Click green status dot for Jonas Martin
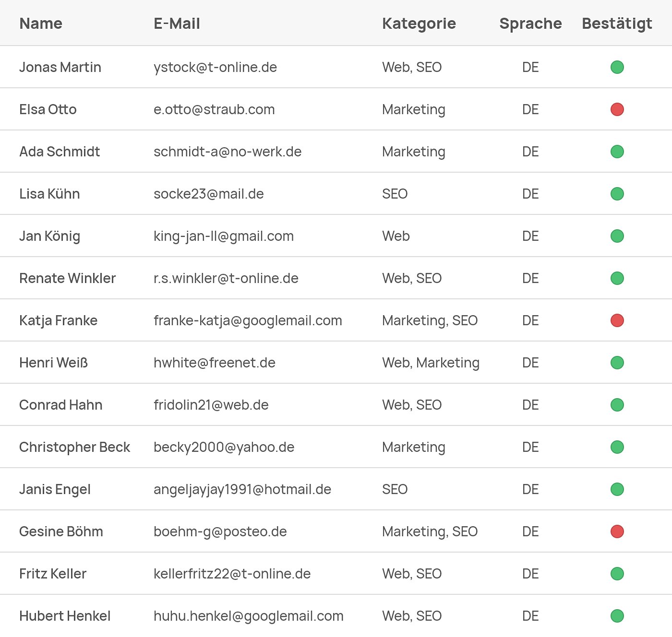672x637 pixels. [617, 67]
